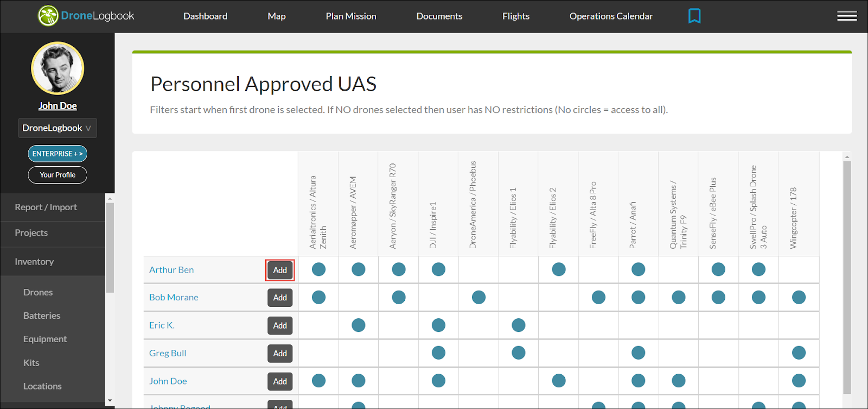Click the sidebar vertical scrollbar thumb

110,248
